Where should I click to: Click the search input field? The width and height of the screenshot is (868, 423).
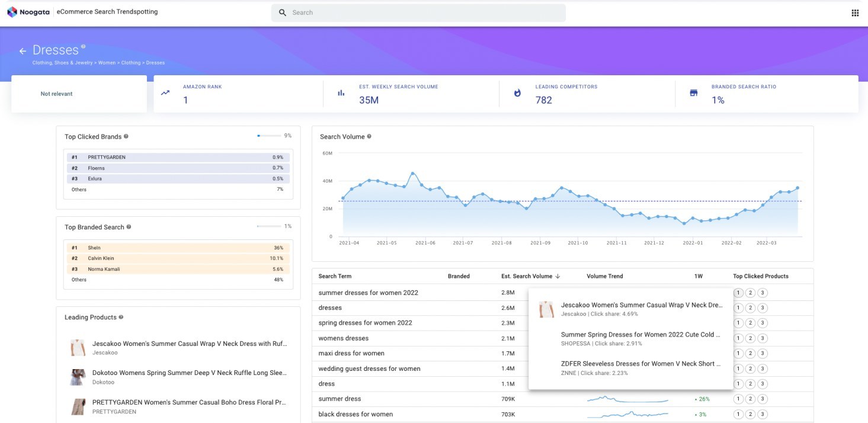(418, 12)
